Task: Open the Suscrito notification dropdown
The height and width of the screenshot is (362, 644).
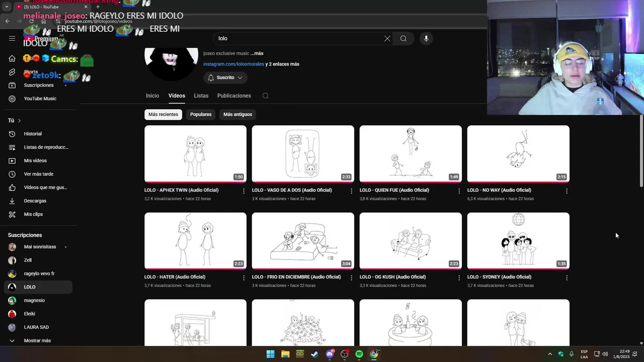Action: [x=225, y=77]
